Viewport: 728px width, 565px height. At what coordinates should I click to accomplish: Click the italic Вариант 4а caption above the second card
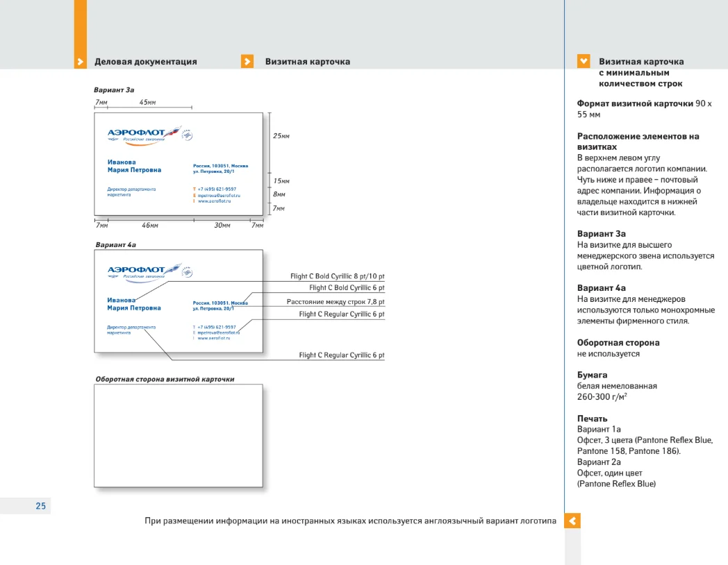[115, 244]
